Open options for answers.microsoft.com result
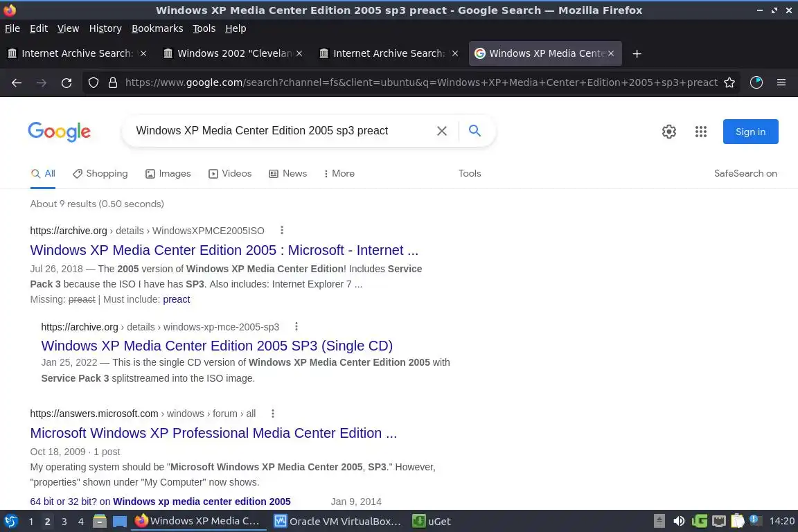Screen dimensions: 798x532 pos(273,414)
